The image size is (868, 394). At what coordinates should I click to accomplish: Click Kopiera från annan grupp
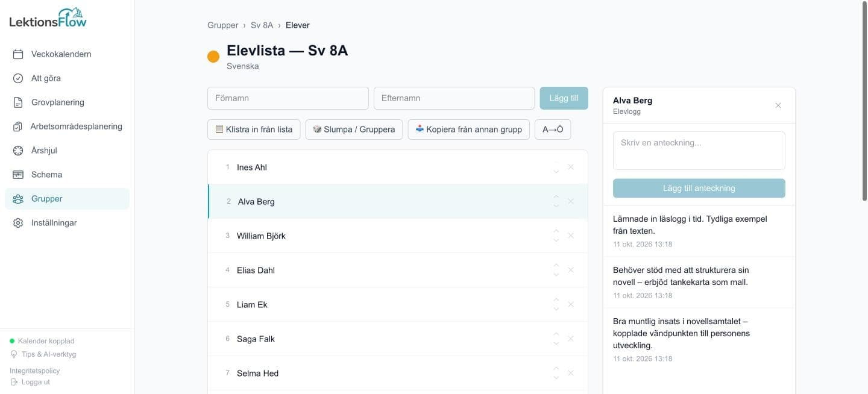tap(468, 130)
